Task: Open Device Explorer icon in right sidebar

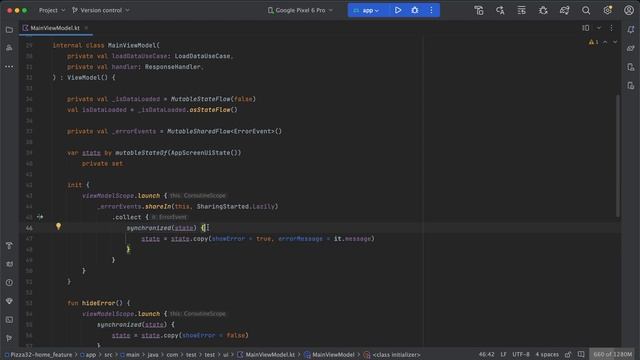Action: pos(631,67)
